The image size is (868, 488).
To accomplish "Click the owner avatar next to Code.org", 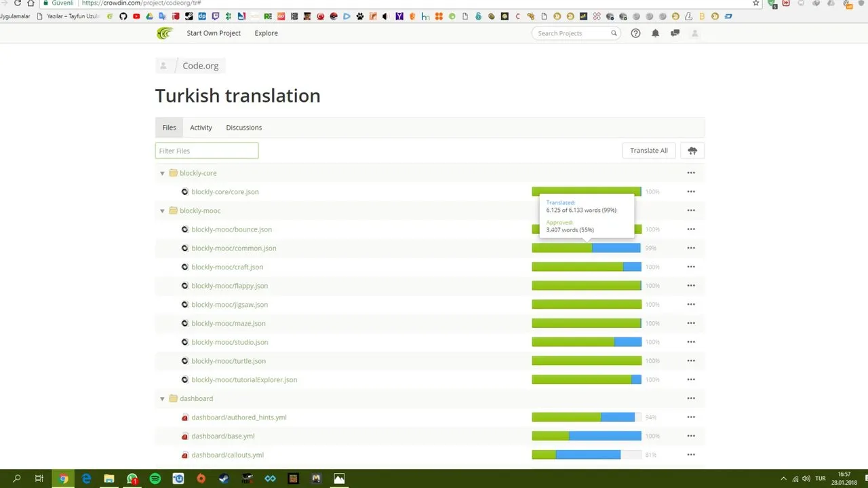I will pos(163,66).
